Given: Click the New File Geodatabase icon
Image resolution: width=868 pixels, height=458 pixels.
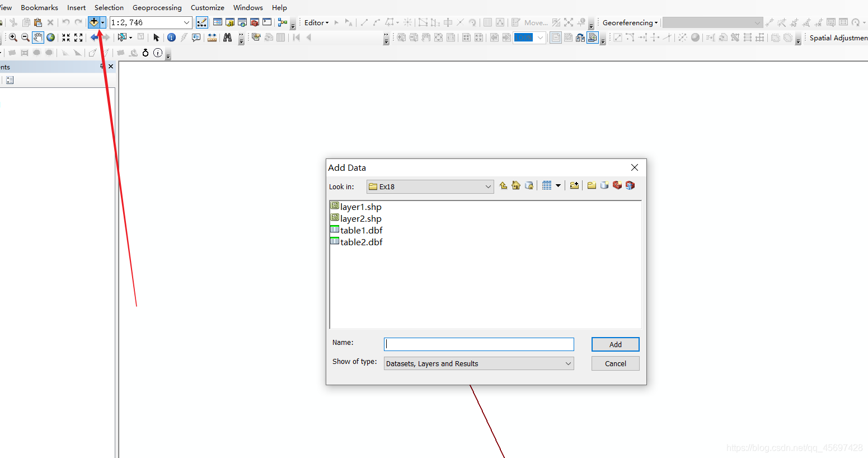Looking at the screenshot, I should pyautogui.click(x=604, y=185).
